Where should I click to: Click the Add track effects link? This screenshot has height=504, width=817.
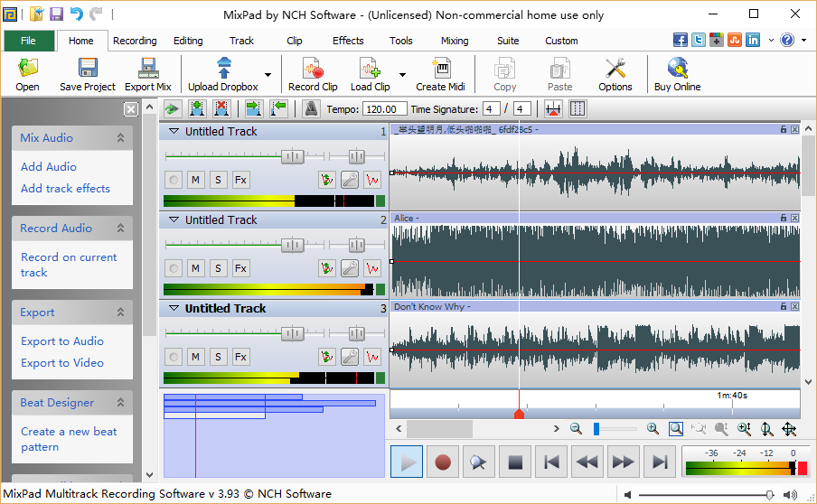tap(65, 189)
